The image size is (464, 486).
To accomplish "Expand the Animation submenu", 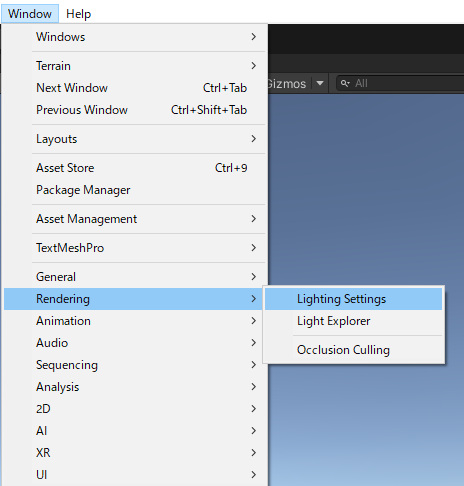I will click(134, 321).
